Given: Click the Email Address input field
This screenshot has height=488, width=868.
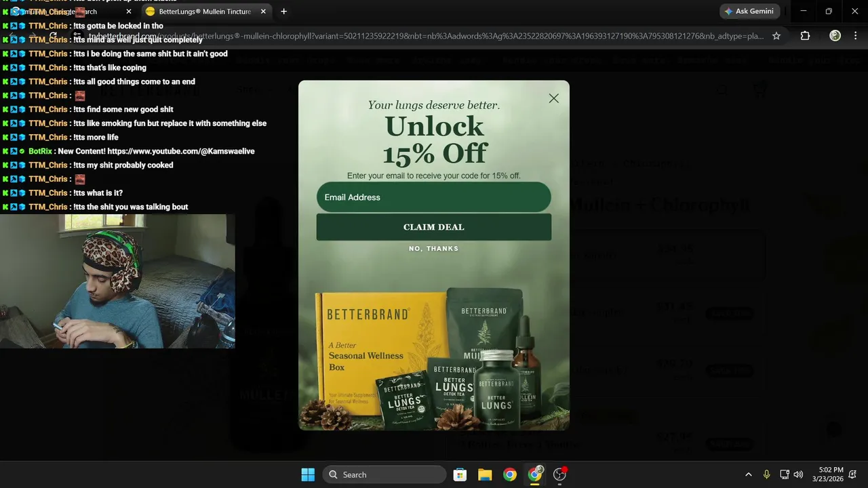Looking at the screenshot, I should click(433, 197).
